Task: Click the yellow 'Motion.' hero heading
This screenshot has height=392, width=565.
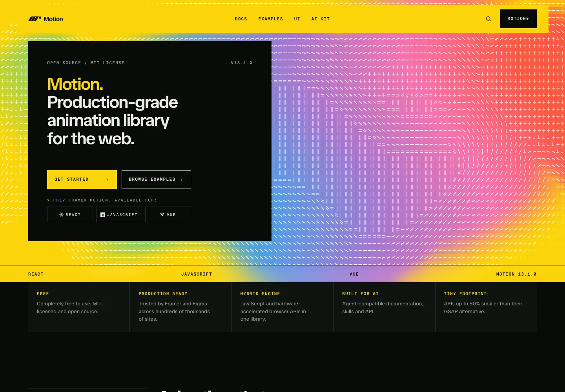Action: [75, 84]
